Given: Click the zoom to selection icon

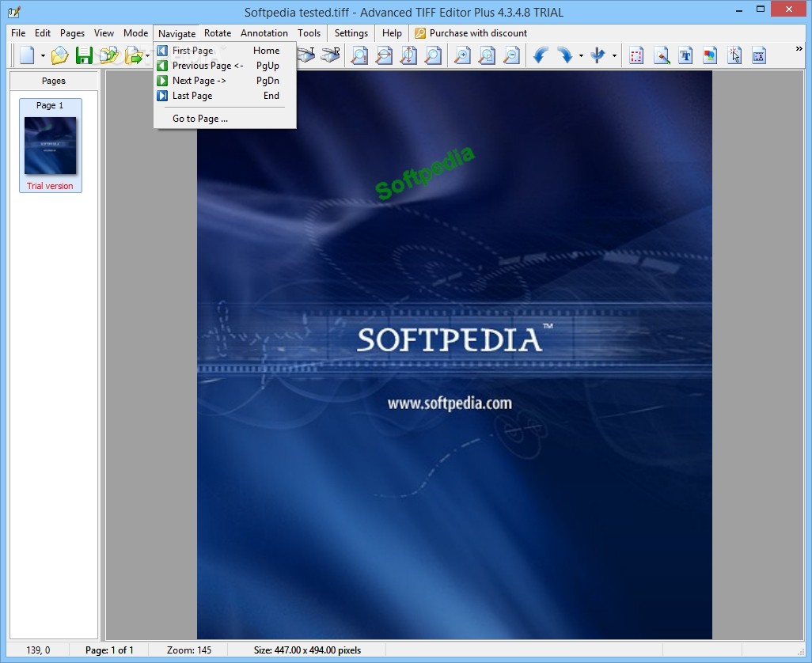Looking at the screenshot, I should (487, 55).
